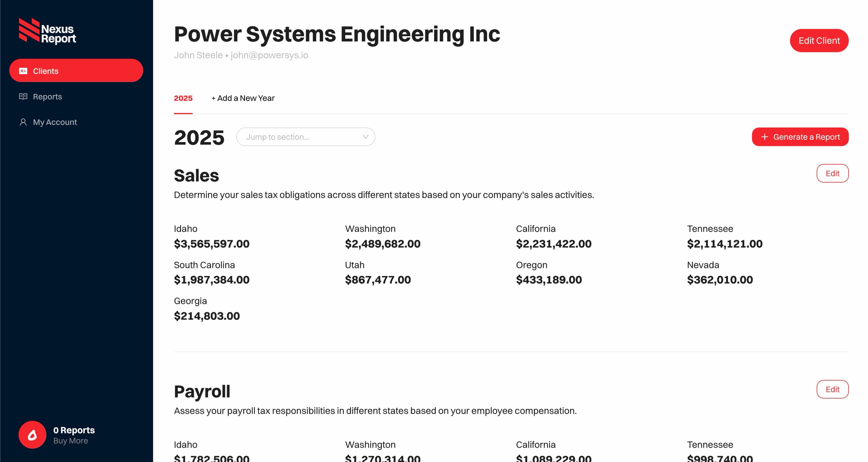This screenshot has height=462, width=868.
Task: Click the Nexus Report logo
Action: (x=47, y=31)
